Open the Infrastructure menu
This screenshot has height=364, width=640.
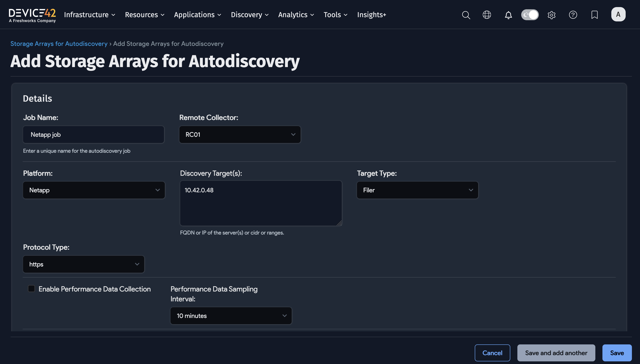pyautogui.click(x=89, y=15)
